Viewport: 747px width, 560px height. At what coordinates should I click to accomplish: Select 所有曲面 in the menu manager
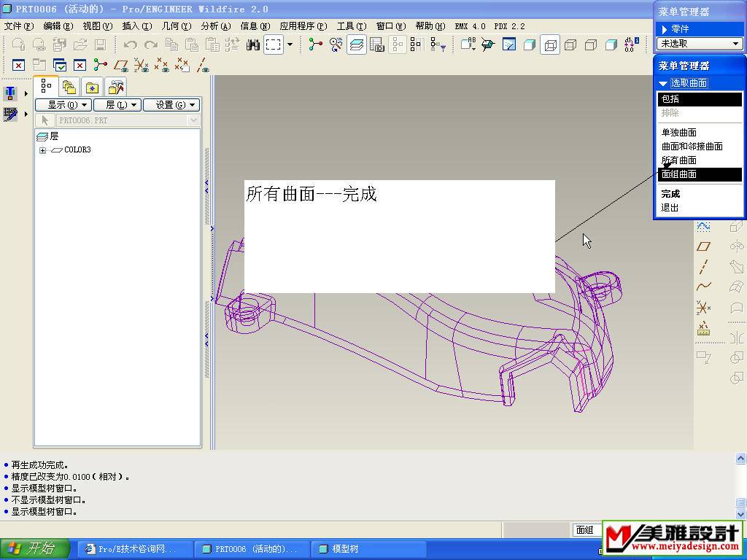pos(678,160)
